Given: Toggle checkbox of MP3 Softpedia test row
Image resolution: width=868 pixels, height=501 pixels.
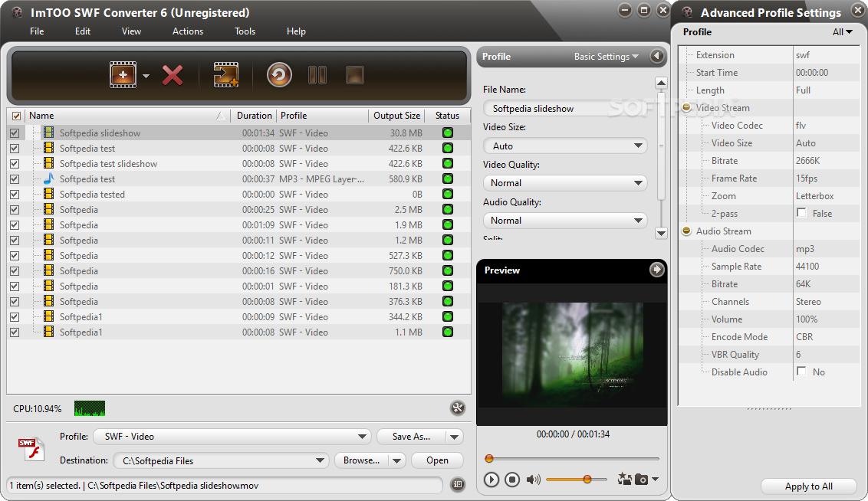Looking at the screenshot, I should tap(15, 179).
